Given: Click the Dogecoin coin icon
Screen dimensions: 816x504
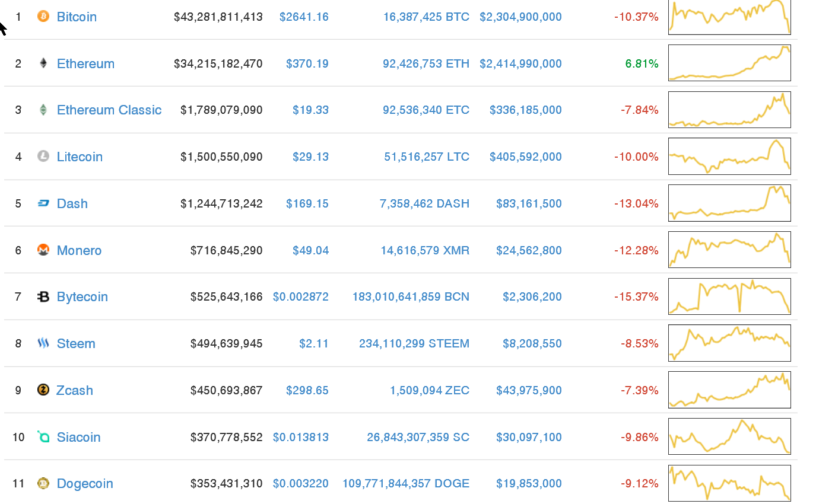Looking at the screenshot, I should point(42,483).
